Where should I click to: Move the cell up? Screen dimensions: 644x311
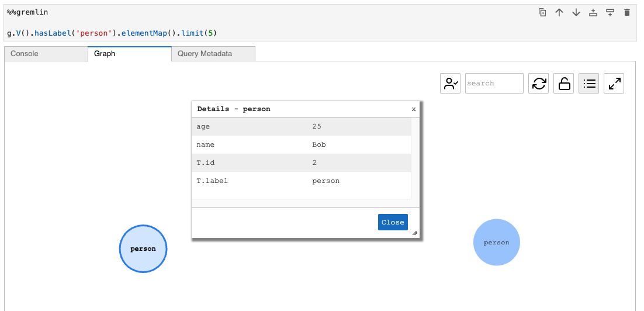(559, 12)
